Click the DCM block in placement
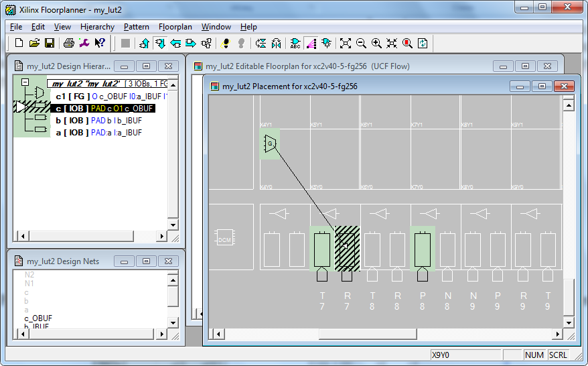This screenshot has height=366, width=588. point(224,237)
